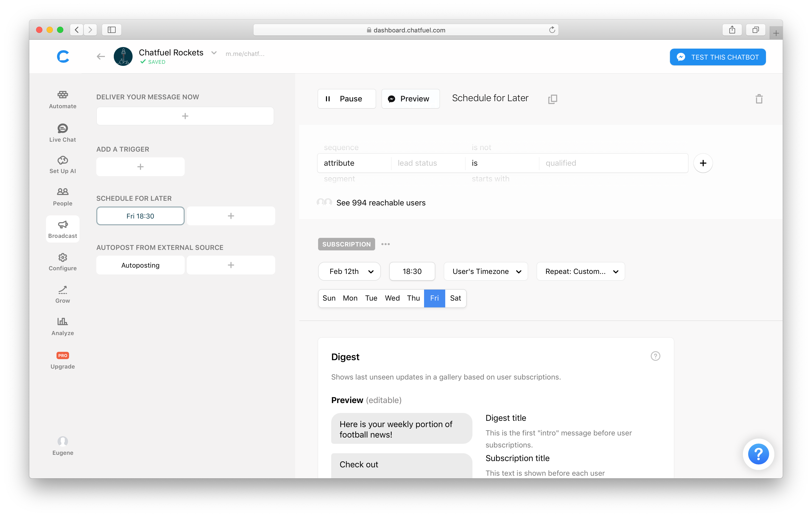Click the duplicate broadcast copy icon
812x517 pixels.
click(x=552, y=99)
